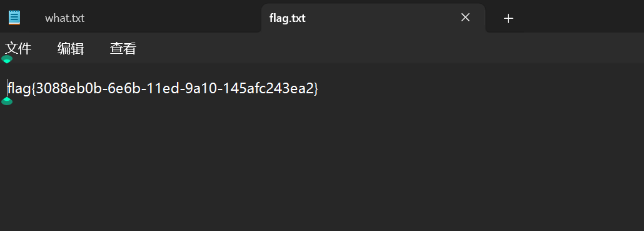Add a new tab with plus icon
The image size is (644, 231).
508,18
